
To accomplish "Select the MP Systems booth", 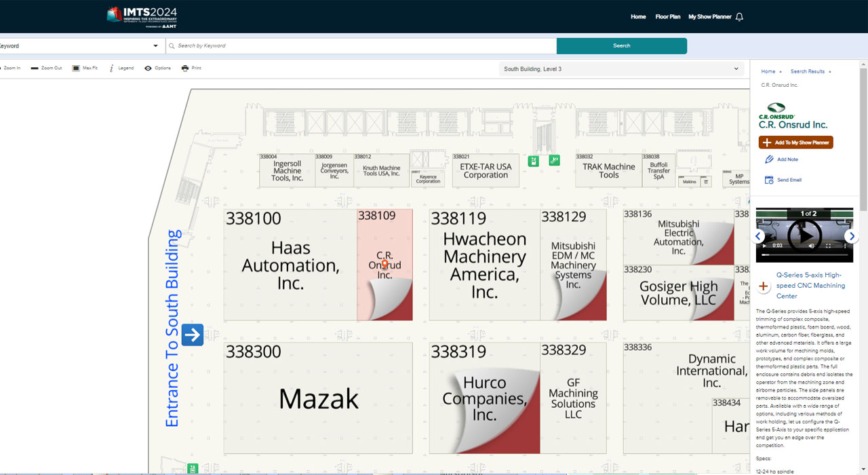I will click(737, 178).
